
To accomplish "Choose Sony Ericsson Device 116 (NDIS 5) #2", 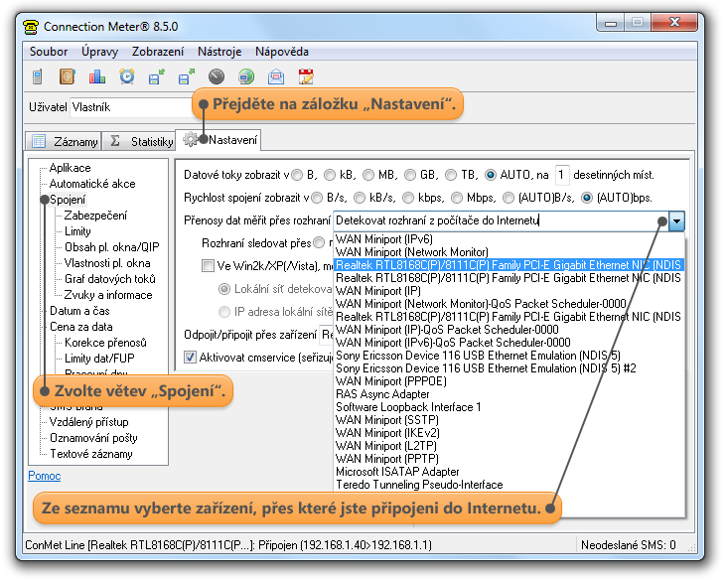I will pos(510,368).
